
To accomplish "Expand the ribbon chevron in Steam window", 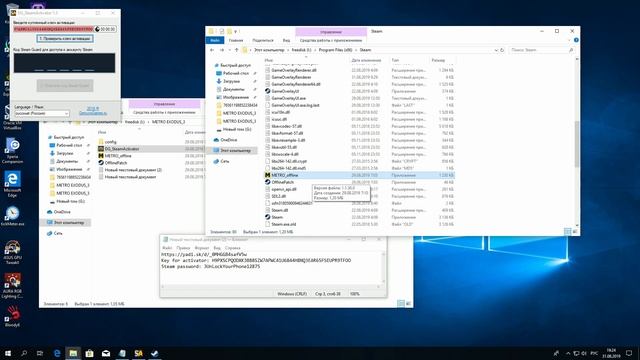I will pyautogui.click(x=569, y=40).
